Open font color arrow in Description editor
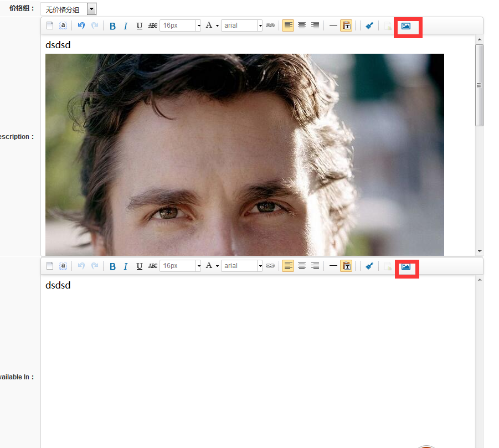 click(217, 25)
